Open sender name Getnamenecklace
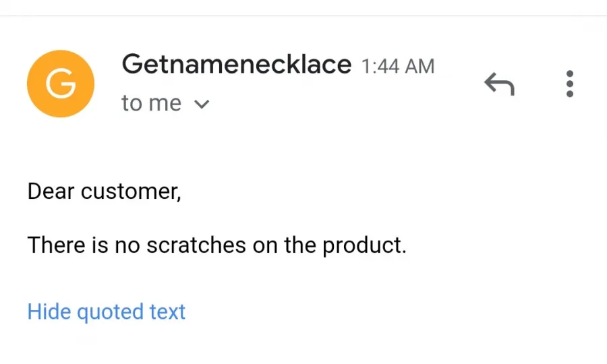Image resolution: width=607 pixels, height=364 pixels. 237,64
